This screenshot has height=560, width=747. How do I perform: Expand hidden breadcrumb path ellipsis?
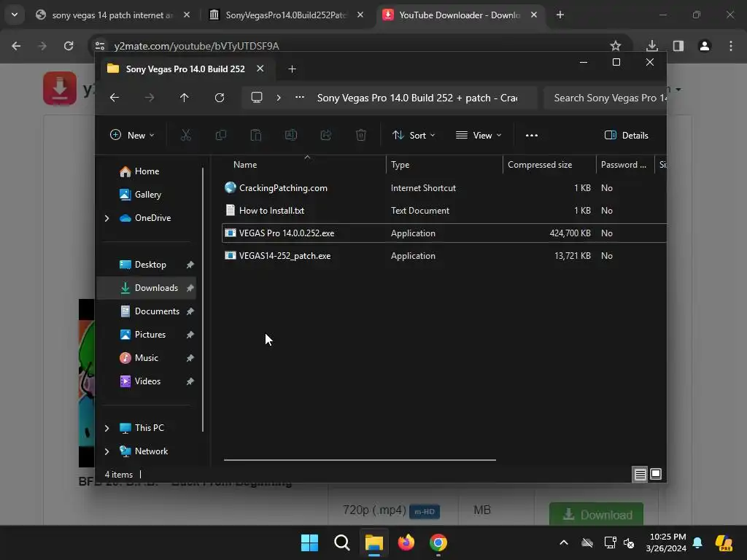coord(300,97)
